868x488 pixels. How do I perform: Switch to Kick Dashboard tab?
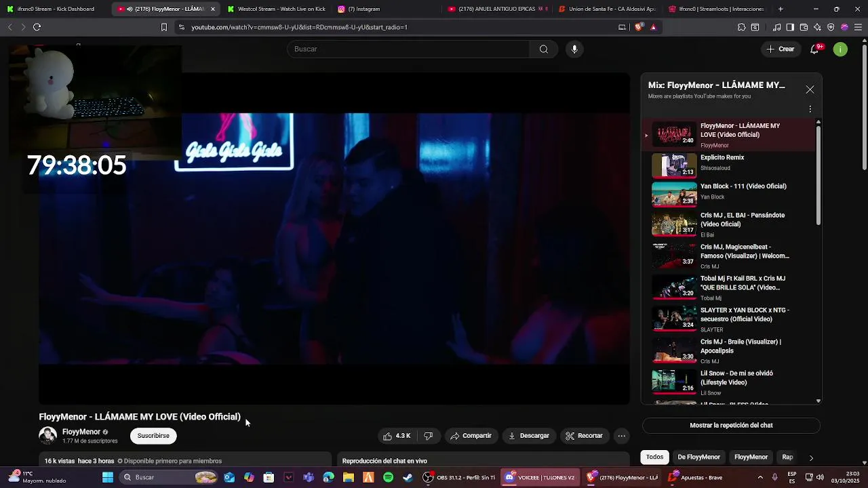coord(54,9)
